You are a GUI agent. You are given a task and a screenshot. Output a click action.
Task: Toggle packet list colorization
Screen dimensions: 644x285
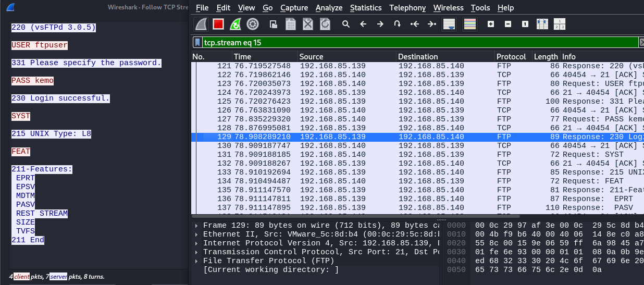pyautogui.click(x=470, y=24)
